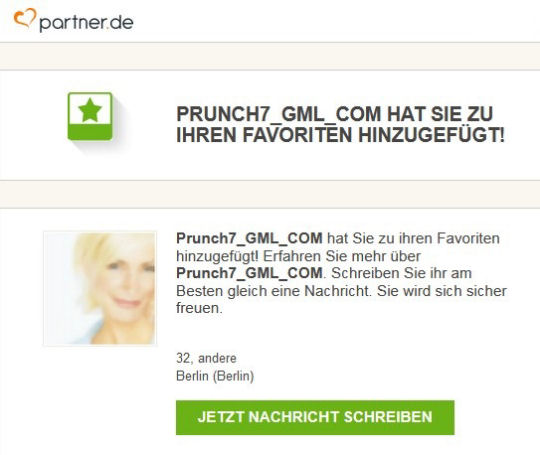The height and width of the screenshot is (455, 540).
Task: Click the green bottom stripe of favorites badge
Action: (90, 133)
